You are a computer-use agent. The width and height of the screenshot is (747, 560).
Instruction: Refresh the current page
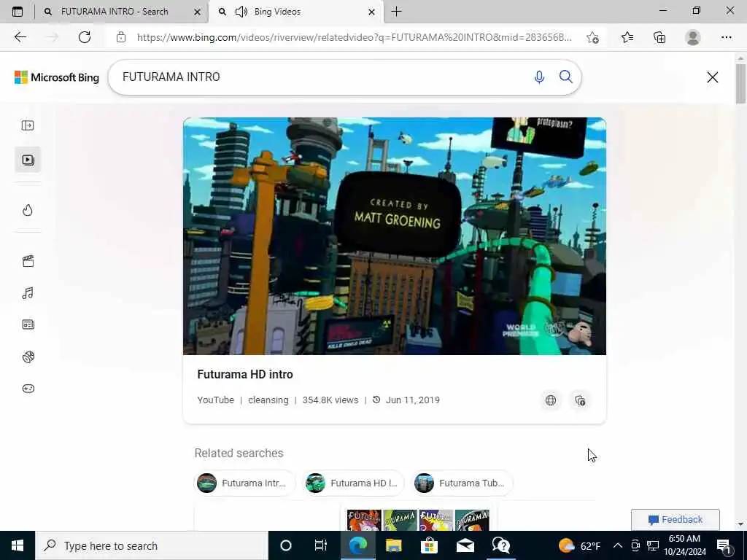pyautogui.click(x=85, y=37)
